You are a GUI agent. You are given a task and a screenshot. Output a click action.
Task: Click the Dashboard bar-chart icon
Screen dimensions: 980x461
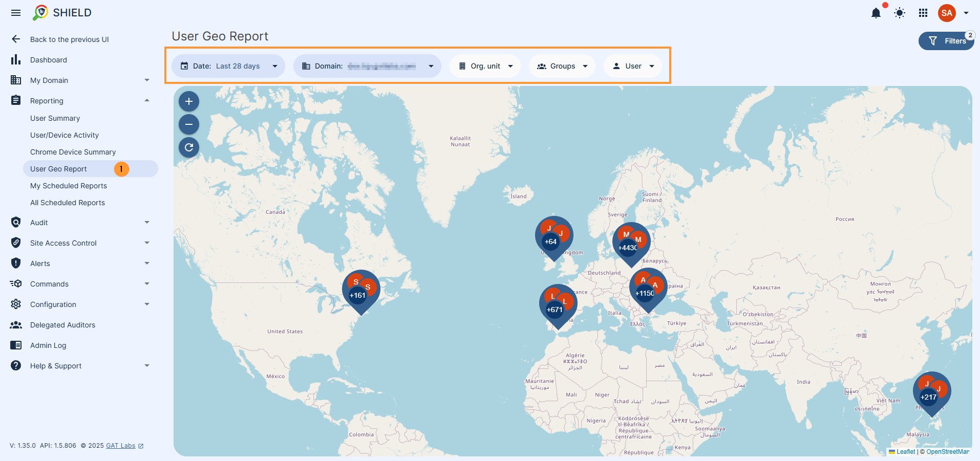16,60
